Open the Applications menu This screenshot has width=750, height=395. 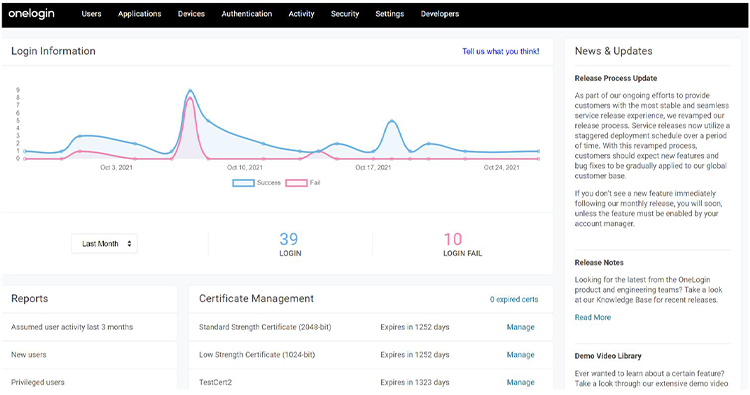140,14
